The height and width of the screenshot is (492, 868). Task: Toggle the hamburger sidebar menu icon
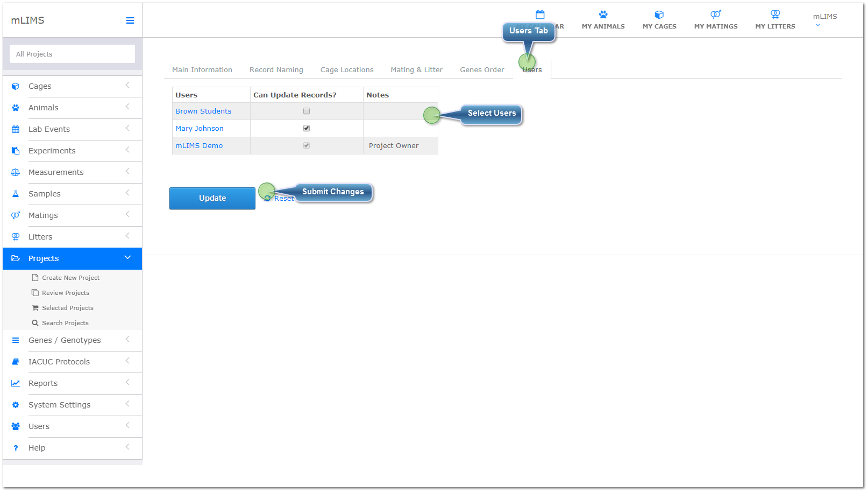130,20
